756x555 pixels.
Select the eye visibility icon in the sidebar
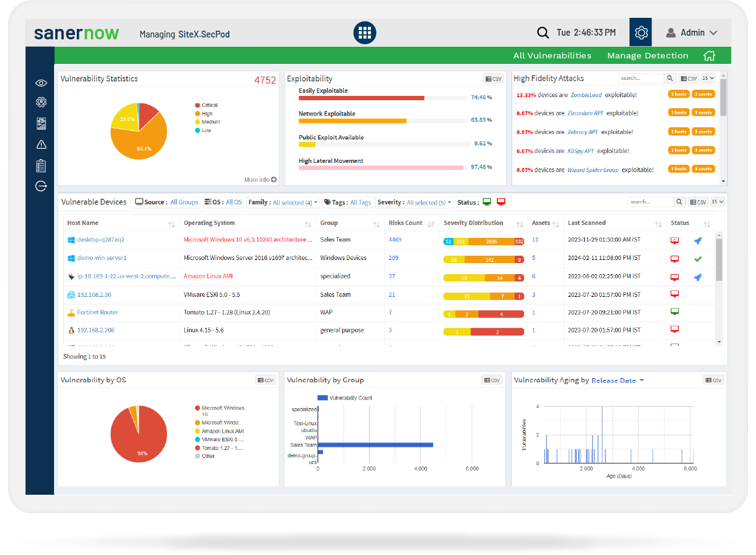(41, 83)
